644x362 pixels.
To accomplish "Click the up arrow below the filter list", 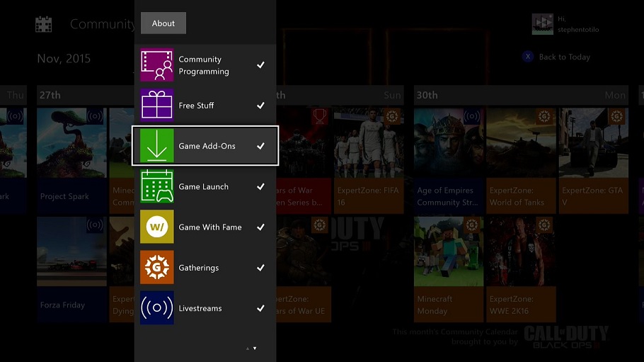I will 248,349.
